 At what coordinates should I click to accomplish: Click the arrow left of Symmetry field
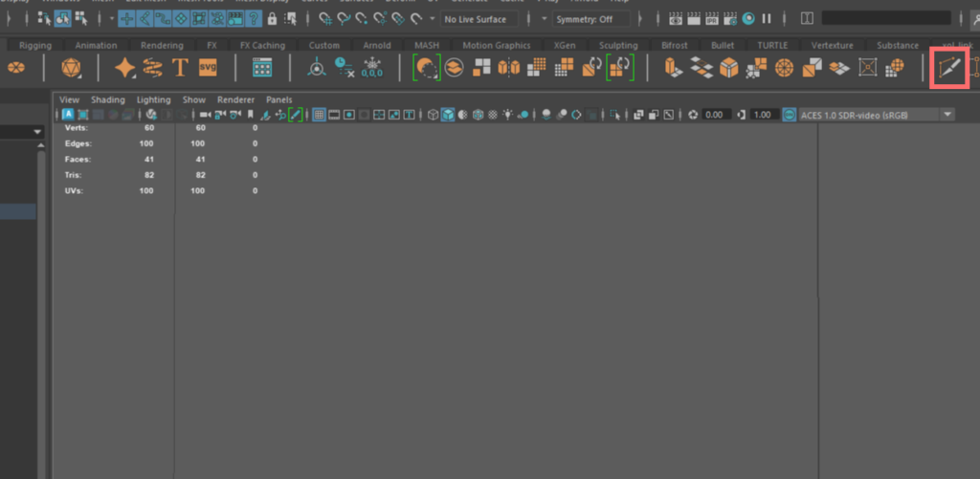coord(544,19)
